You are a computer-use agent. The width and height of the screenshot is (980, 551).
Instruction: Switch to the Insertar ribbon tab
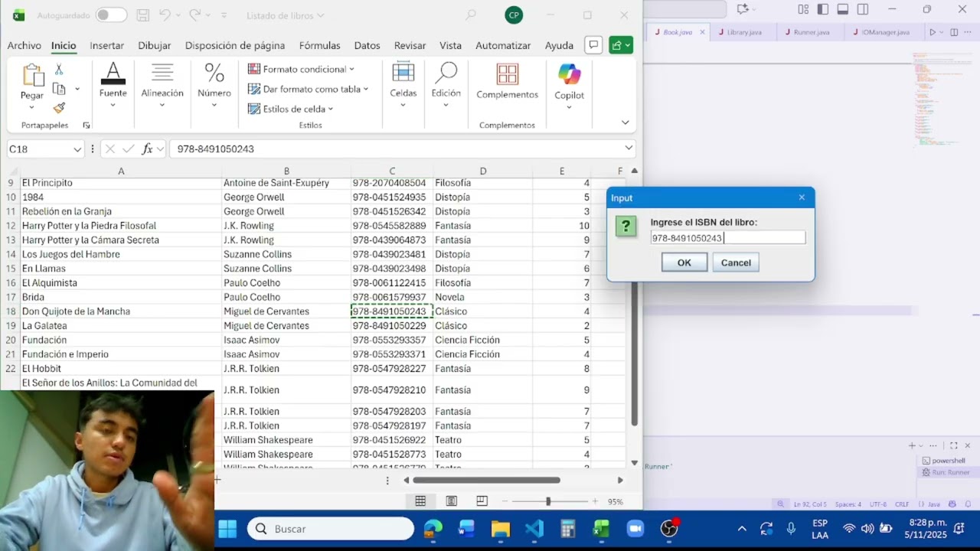(107, 46)
